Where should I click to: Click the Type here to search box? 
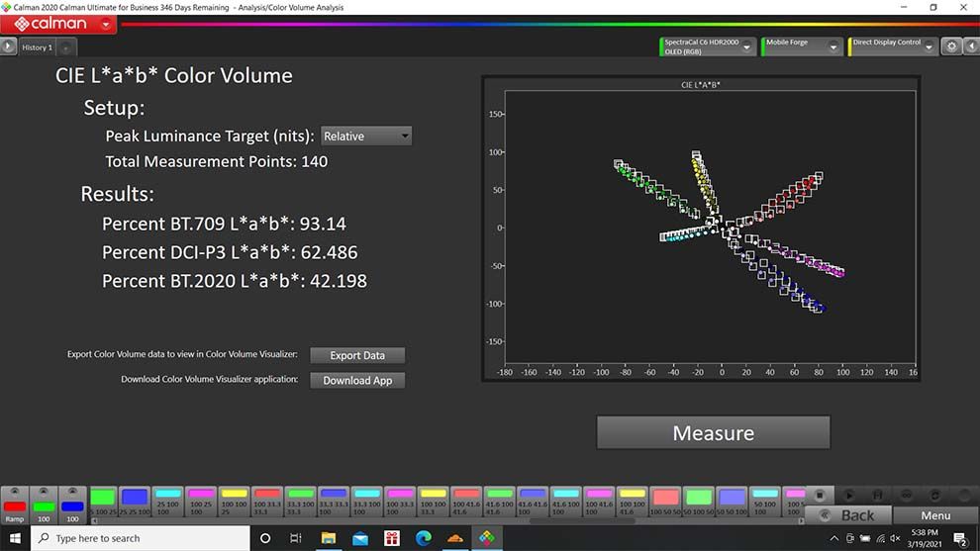coord(141,538)
